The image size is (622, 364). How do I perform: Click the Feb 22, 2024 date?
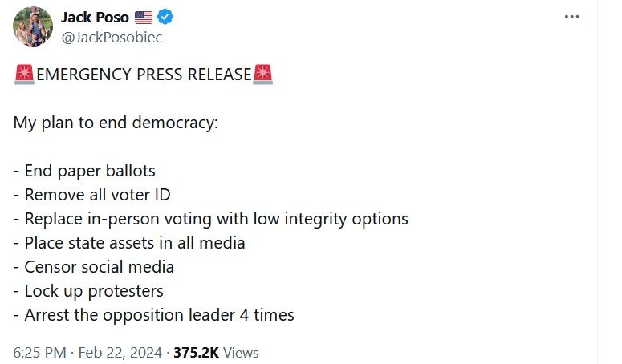point(122,352)
